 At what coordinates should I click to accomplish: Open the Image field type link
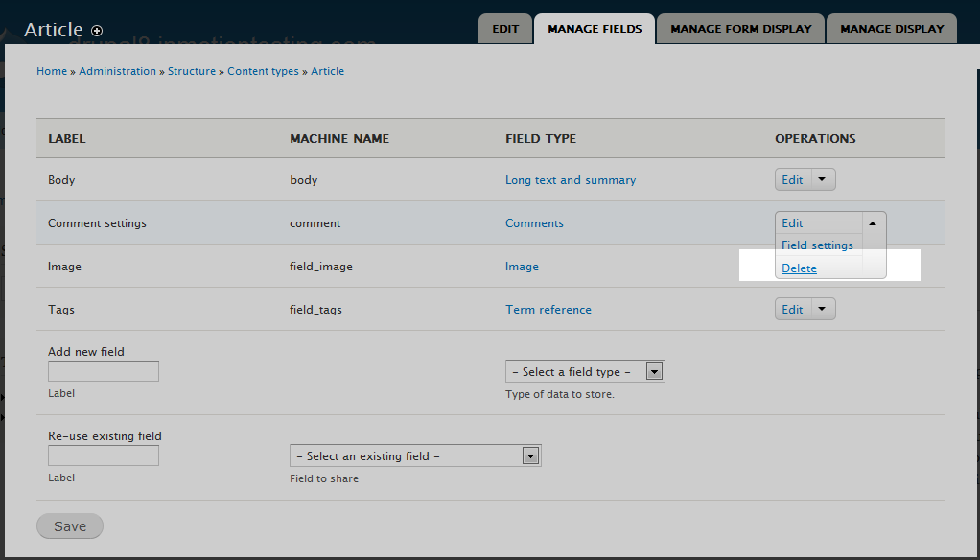522,267
